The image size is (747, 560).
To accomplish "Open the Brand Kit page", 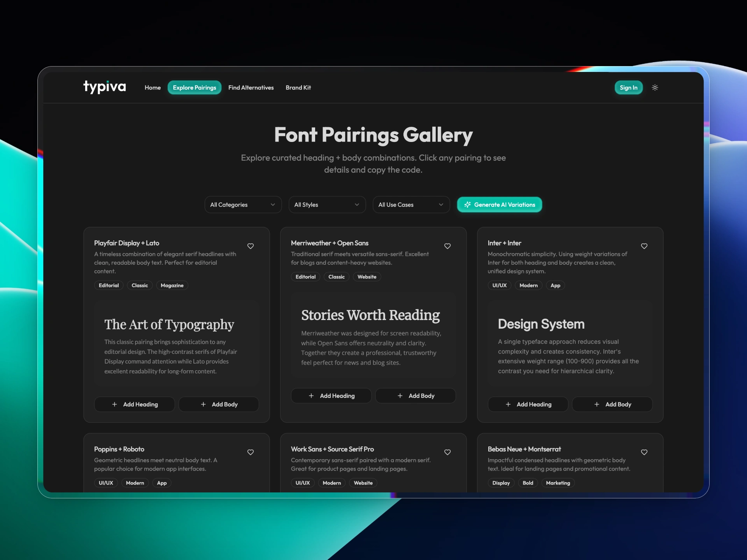I will point(298,87).
